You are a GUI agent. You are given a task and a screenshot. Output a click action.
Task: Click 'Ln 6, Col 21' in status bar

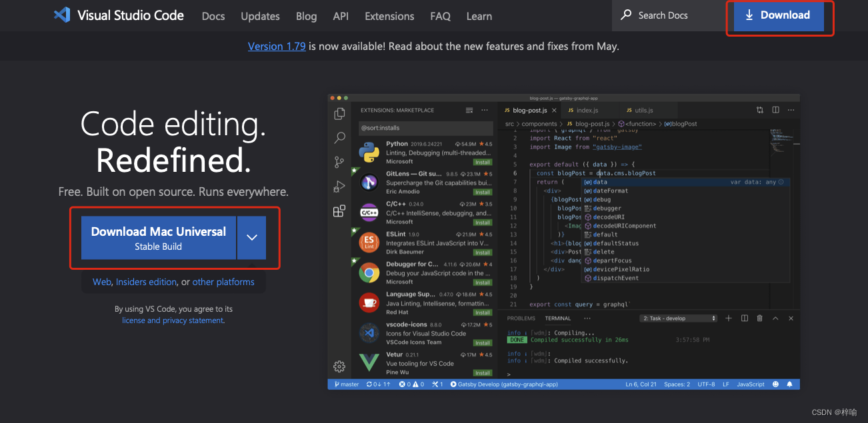tap(641, 384)
